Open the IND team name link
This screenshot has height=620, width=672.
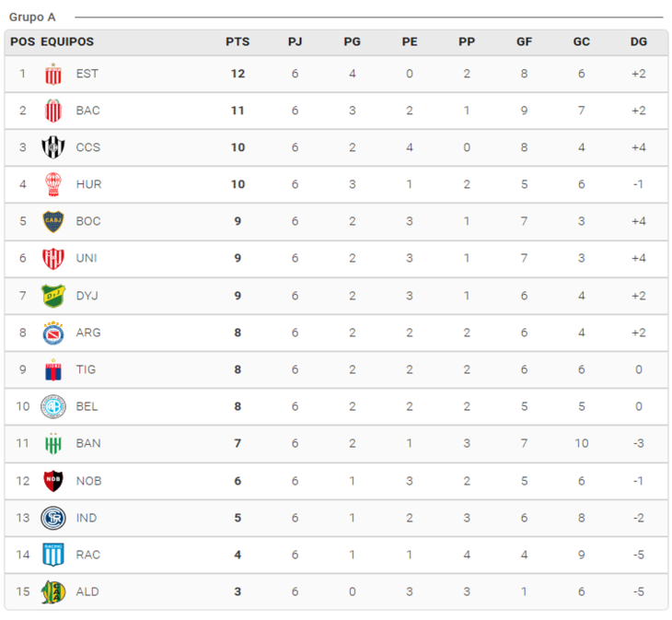[87, 518]
